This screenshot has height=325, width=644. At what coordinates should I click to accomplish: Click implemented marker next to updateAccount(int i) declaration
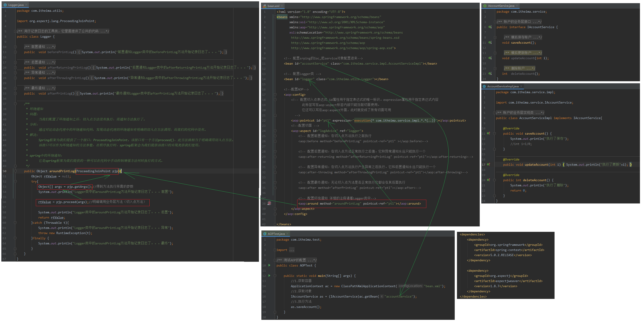490,58
